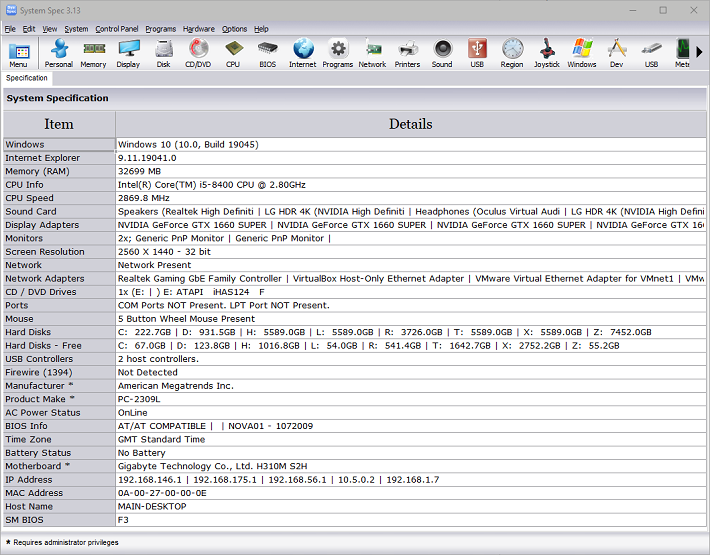The image size is (710, 555).
Task: Click the Ports row label
Action: point(59,305)
